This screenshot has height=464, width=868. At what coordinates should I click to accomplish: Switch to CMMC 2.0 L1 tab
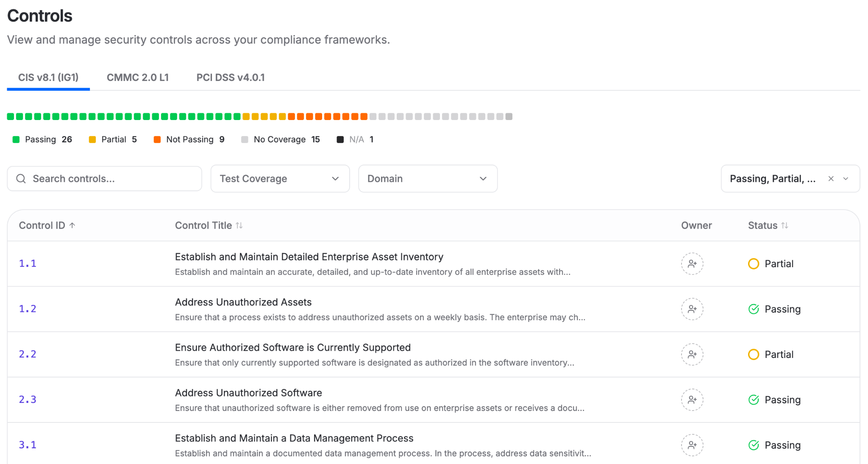pyautogui.click(x=138, y=78)
